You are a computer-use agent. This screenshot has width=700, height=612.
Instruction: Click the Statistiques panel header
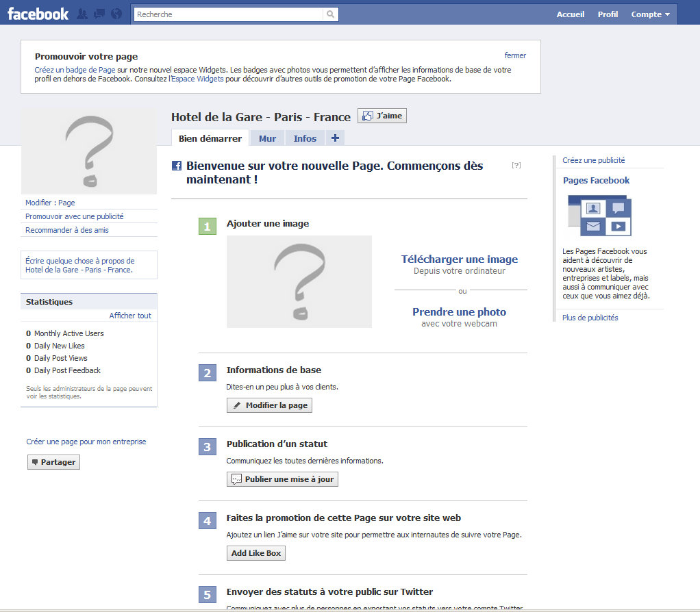pos(89,301)
